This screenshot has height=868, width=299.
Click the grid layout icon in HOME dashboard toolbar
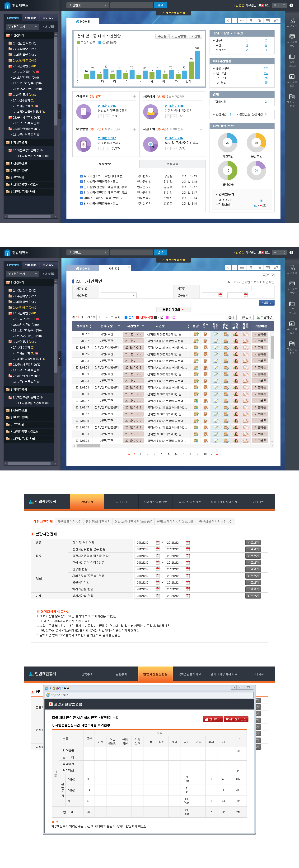click(x=268, y=21)
